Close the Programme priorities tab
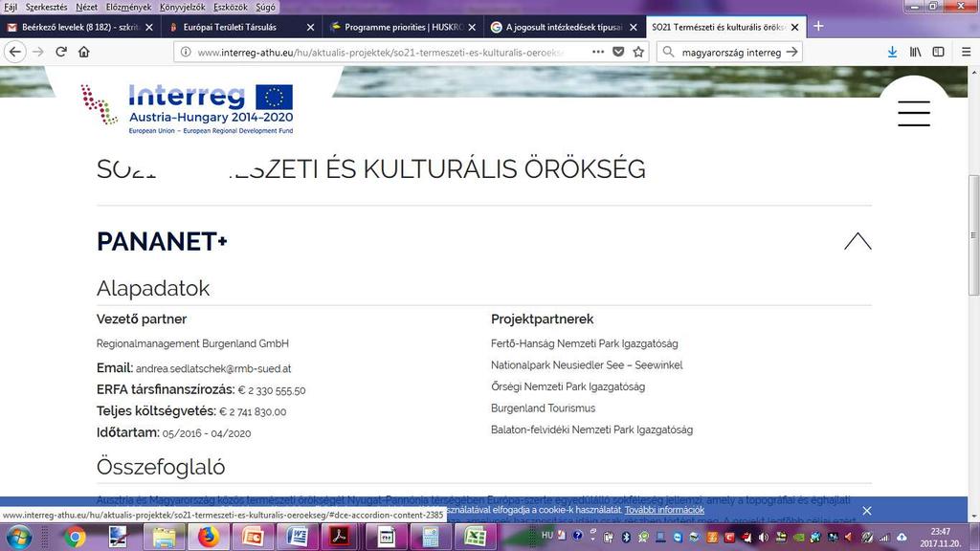Viewport: 980px width, 551px height. point(472,27)
